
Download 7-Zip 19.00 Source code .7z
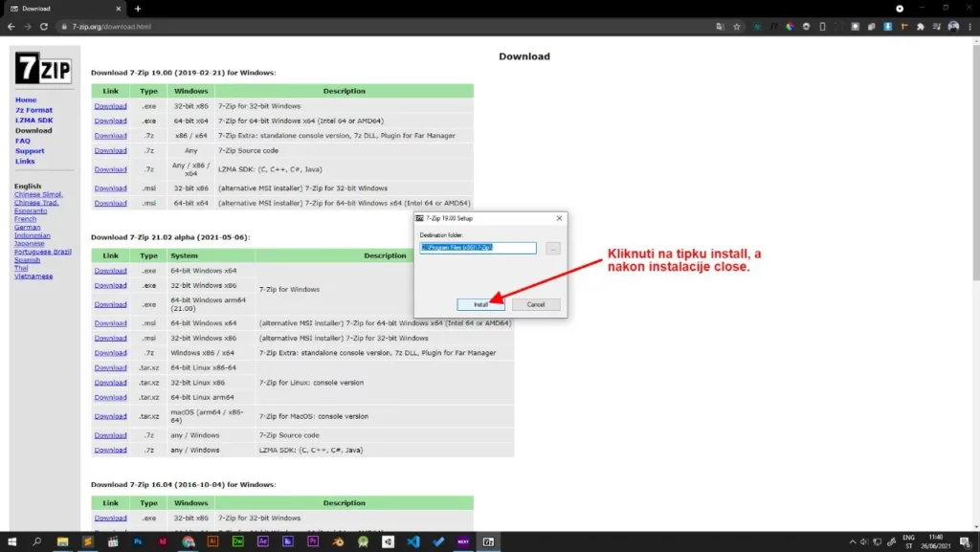pos(110,150)
